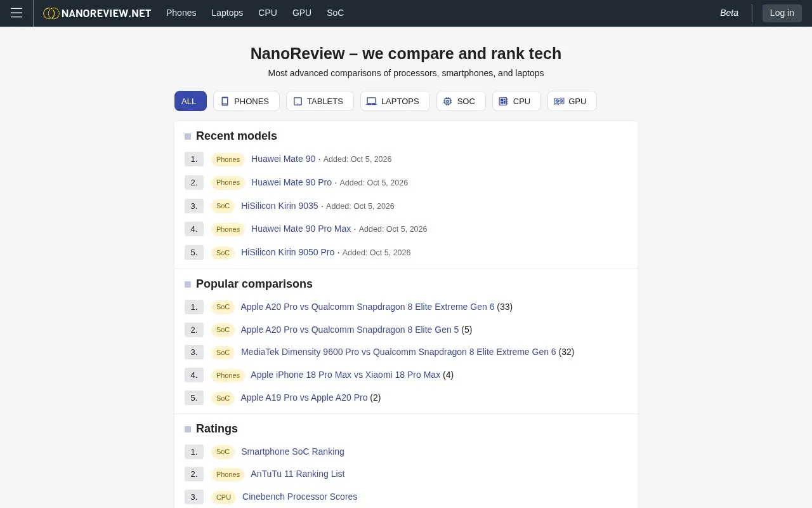Click the tablet icon in the Tablets filter
812x508 pixels.
[298, 102]
